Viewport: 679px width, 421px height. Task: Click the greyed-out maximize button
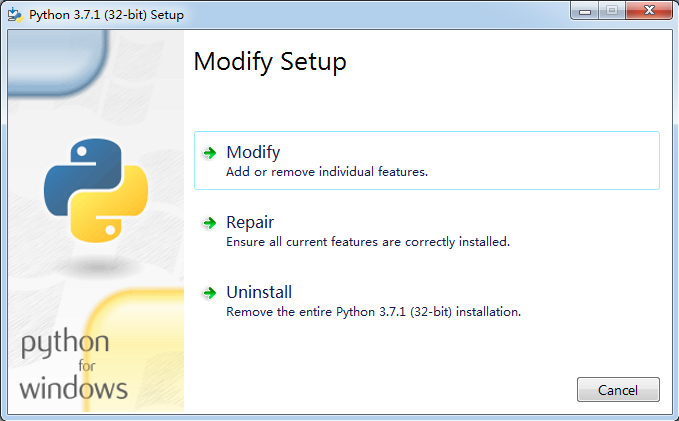pos(611,12)
